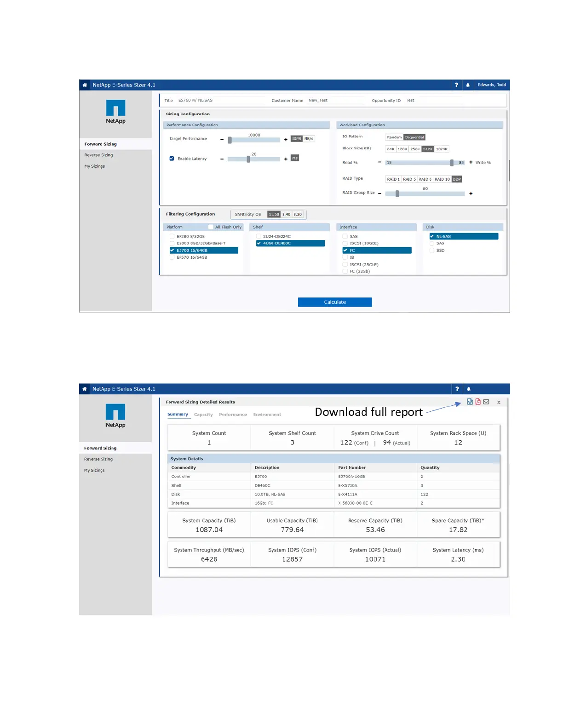Open My Sizings in lower window sidebar
Viewport: 563px width, 728px height.
click(94, 470)
